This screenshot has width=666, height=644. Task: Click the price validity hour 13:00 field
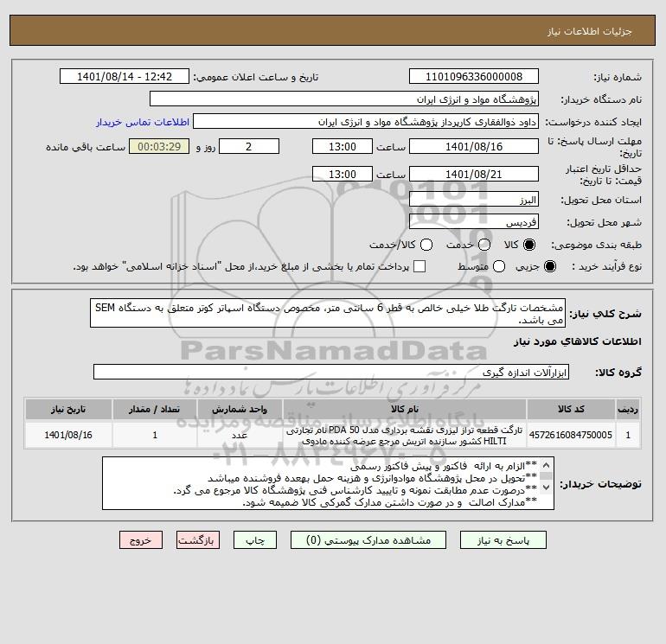click(x=343, y=174)
